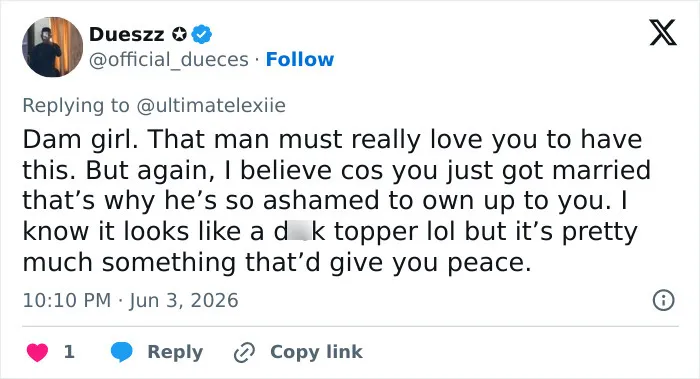The width and height of the screenshot is (700, 379).
Task: Select the Reply text button
Action: 175,352
